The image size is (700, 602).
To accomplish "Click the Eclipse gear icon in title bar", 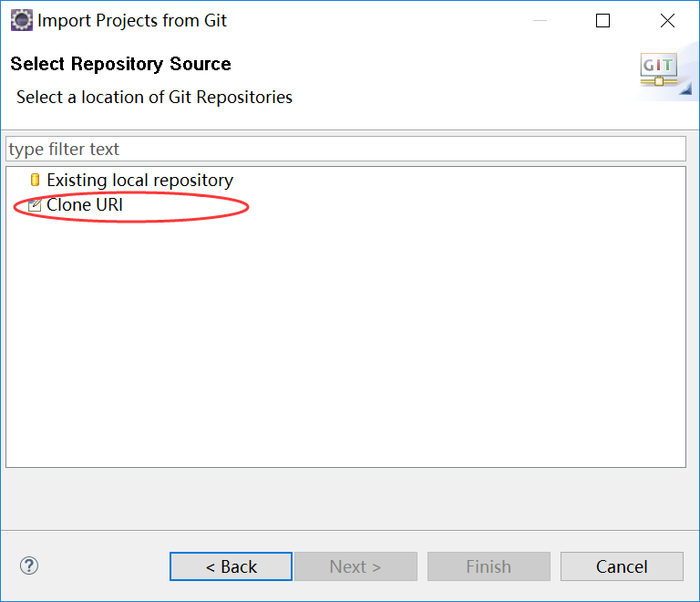I will click(22, 20).
